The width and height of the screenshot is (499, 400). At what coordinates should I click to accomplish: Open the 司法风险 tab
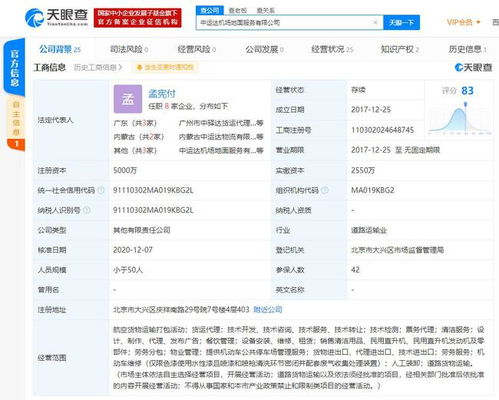(129, 49)
